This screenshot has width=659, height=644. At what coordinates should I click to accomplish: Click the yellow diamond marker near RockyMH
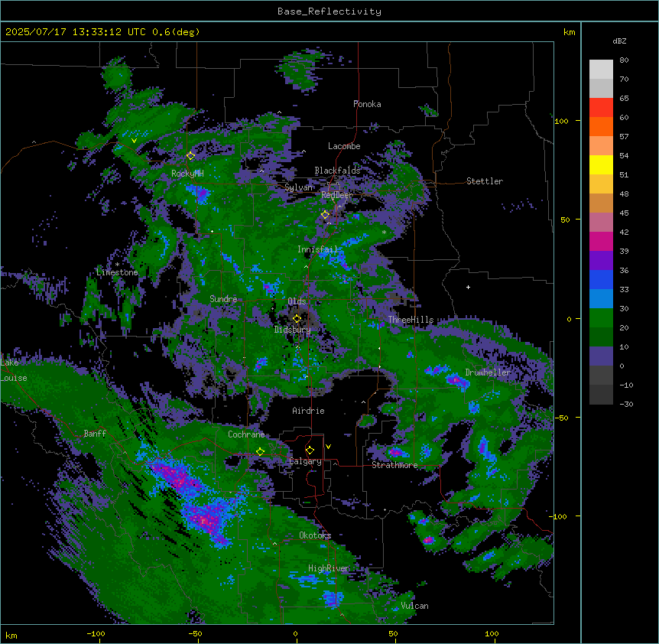coord(191,155)
